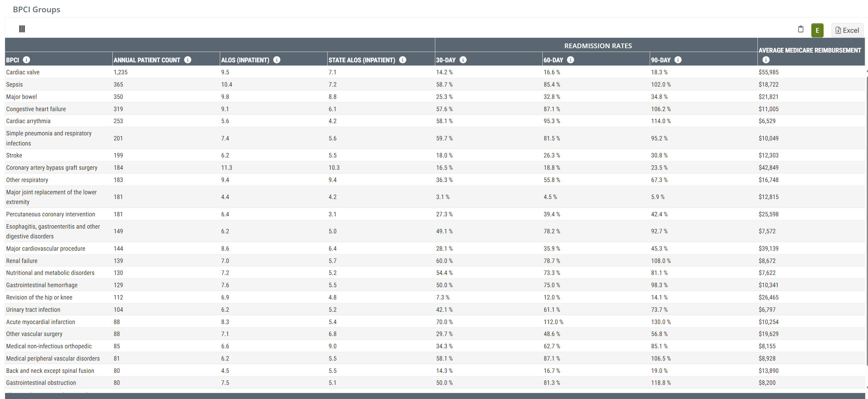Click the ALOS (Inpatient) column header text
868x399 pixels.
(x=245, y=60)
